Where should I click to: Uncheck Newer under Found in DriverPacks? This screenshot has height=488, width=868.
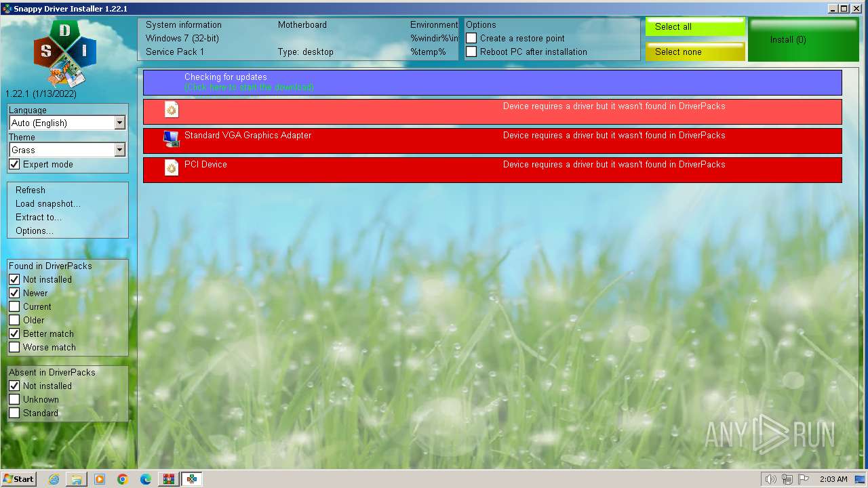point(14,293)
